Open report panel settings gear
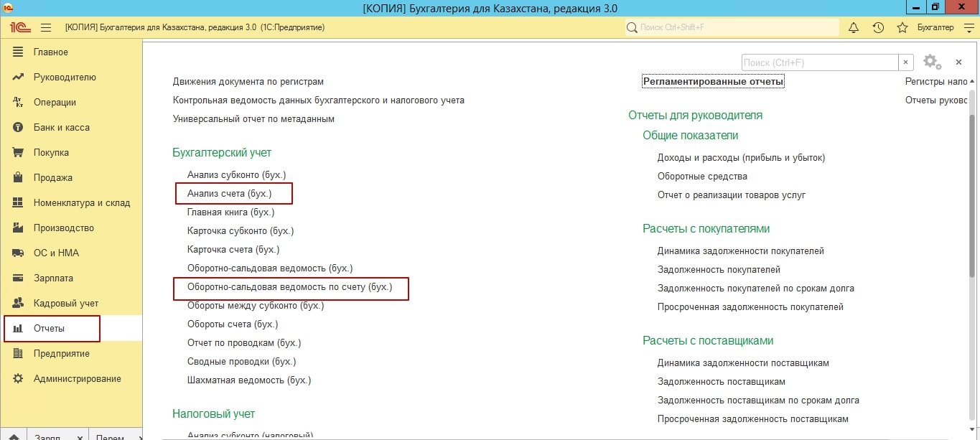 point(931,62)
